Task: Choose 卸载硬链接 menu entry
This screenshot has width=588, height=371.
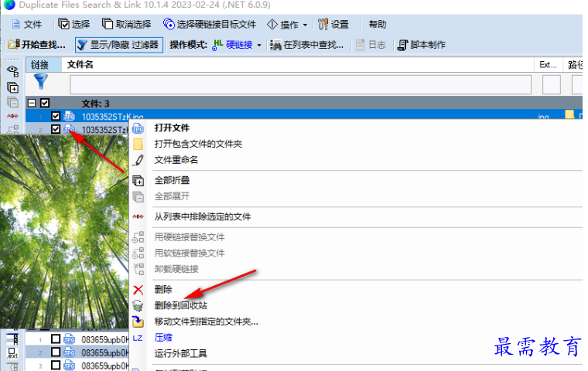Action: point(176,269)
